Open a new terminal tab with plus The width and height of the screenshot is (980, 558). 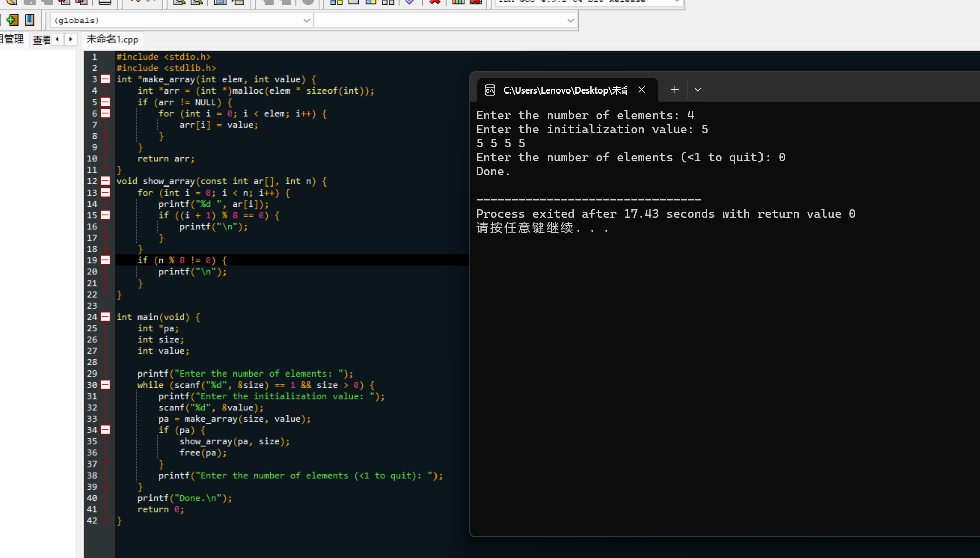click(675, 90)
